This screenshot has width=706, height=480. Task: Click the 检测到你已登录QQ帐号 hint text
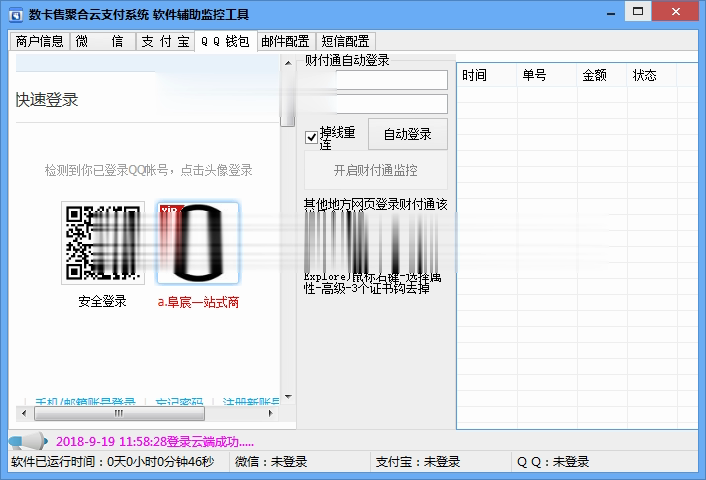149,170
